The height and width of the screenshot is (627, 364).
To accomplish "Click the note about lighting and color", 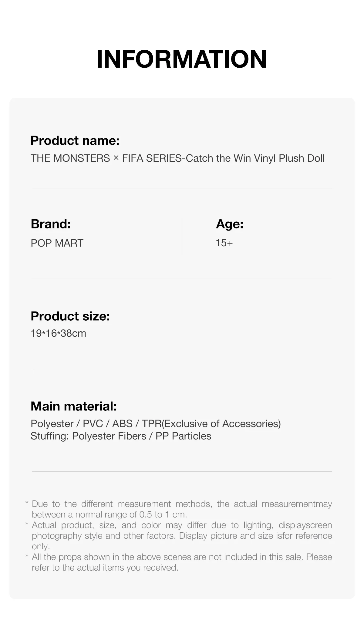I will [x=182, y=536].
